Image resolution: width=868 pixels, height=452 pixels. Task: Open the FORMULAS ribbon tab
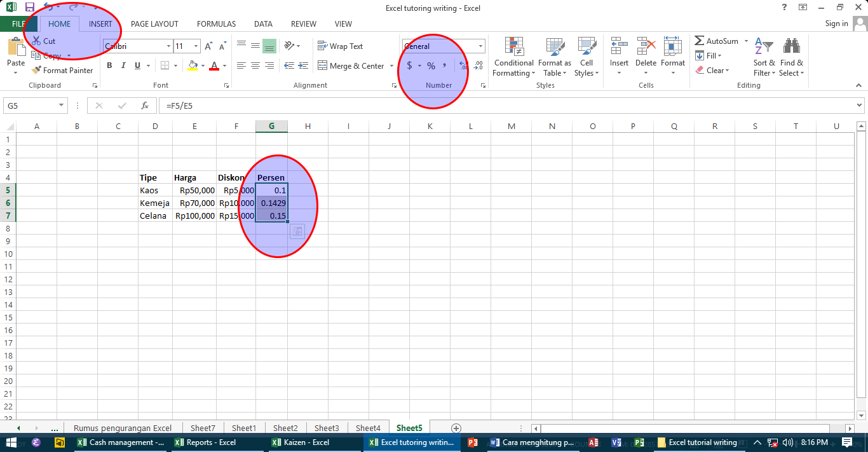[216, 24]
